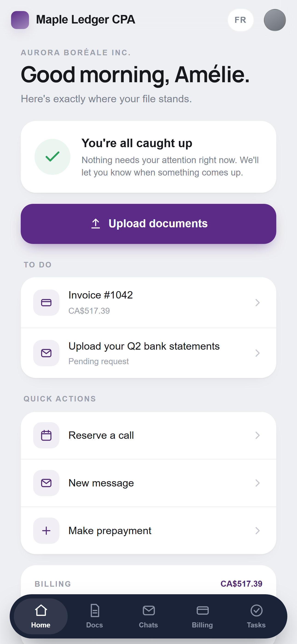
Task: Click the plus icon for Make prepayment
Action: click(46, 530)
